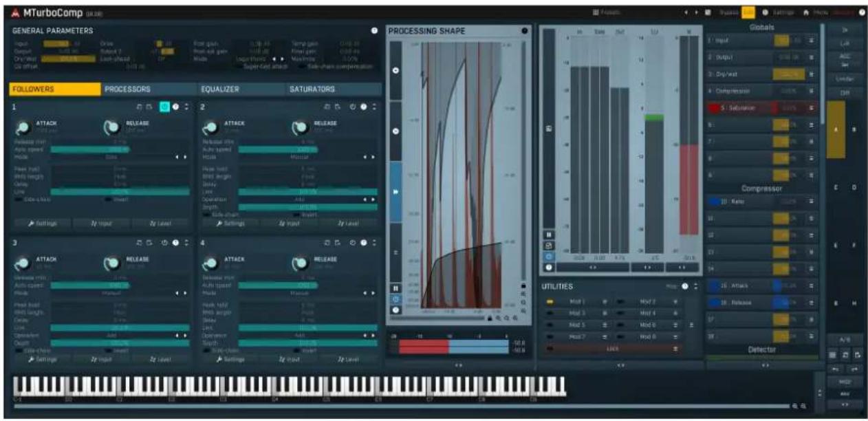Expand follower 2 up-down arrows menu

pos(373,107)
